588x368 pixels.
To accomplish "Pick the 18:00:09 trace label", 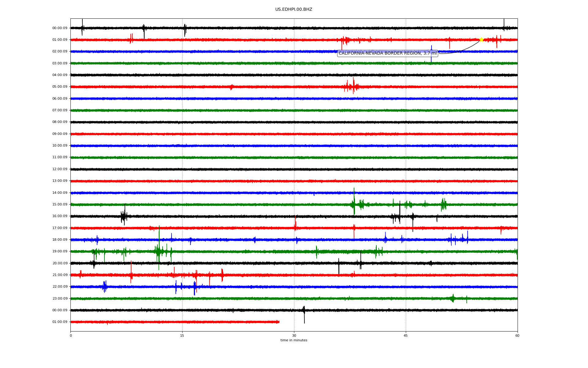I will tap(60, 240).
